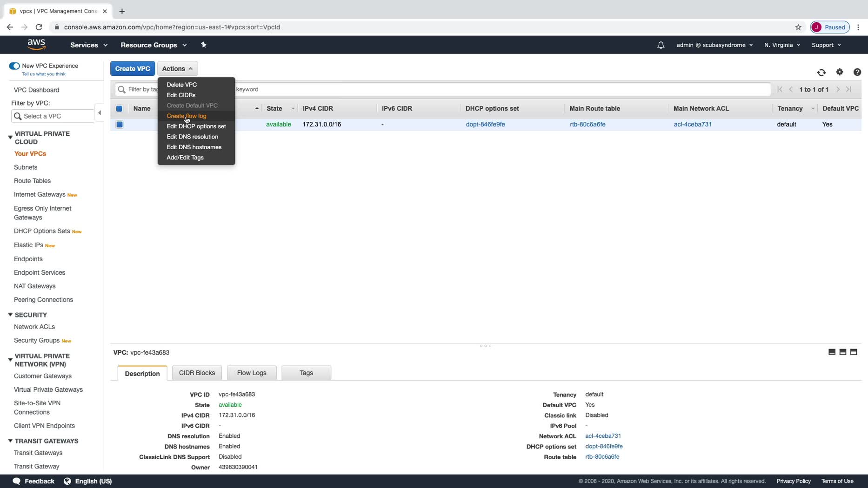Screen dimensions: 868x488
Task: Jump to first page of results
Action: (x=780, y=89)
